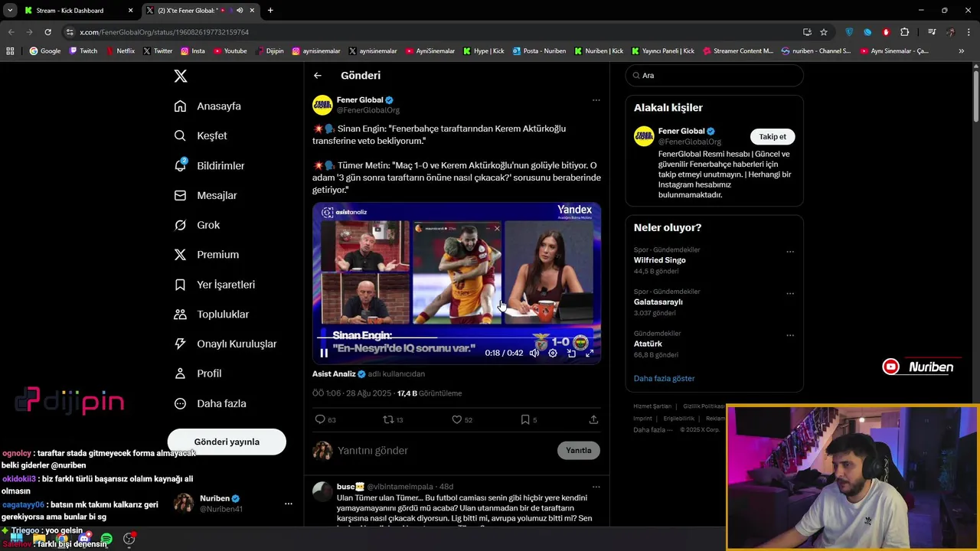Image resolution: width=980 pixels, height=551 pixels.
Task: Open Nuriben account switcher menu
Action: pyautogui.click(x=288, y=504)
